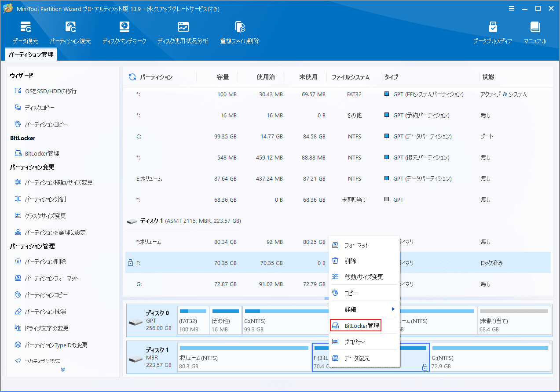Choose フォーマット from context menu
The image size is (560, 392).
[x=364, y=245]
